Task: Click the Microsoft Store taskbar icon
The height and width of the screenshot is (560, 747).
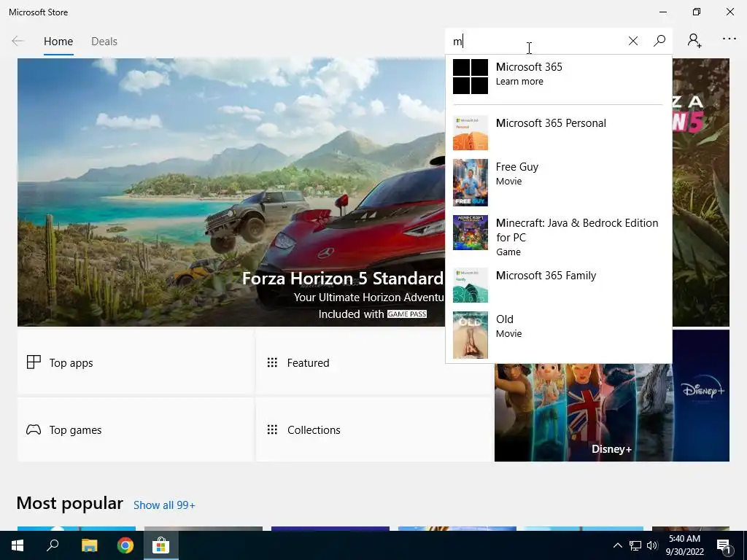Action: pos(160,545)
